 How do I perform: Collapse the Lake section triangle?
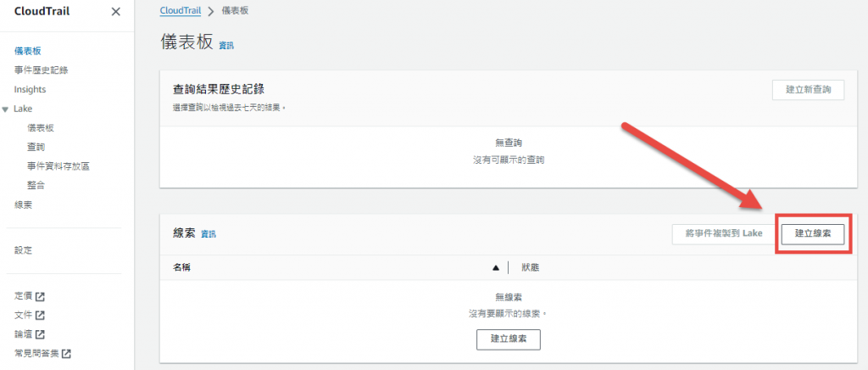[6, 109]
